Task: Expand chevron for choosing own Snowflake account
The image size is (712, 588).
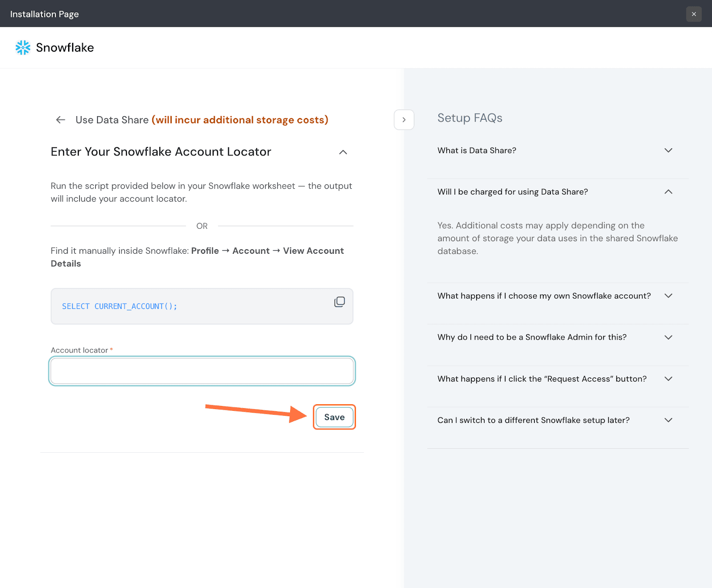Action: [668, 296]
